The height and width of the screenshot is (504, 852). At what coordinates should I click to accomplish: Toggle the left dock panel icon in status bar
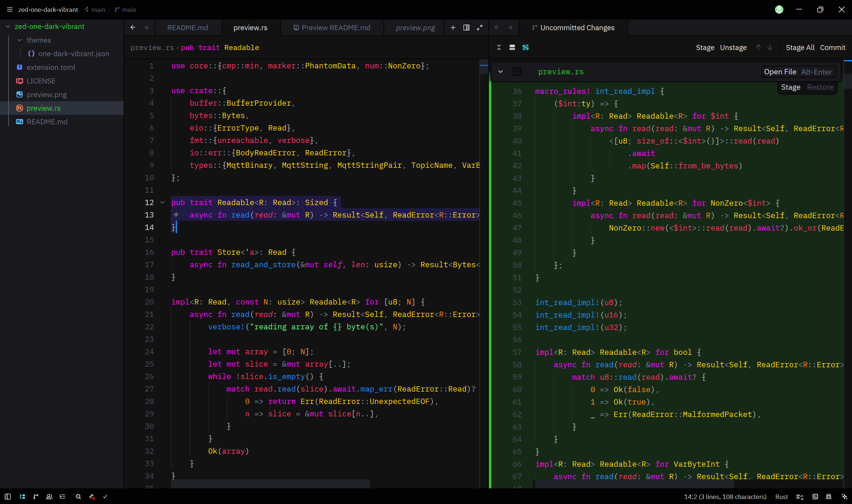point(8,497)
